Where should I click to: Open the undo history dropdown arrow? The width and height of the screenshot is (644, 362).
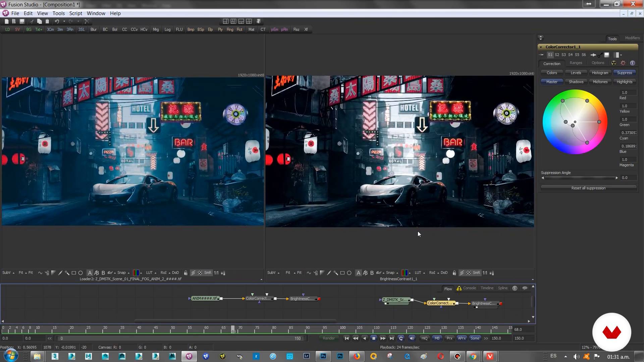coord(64,21)
